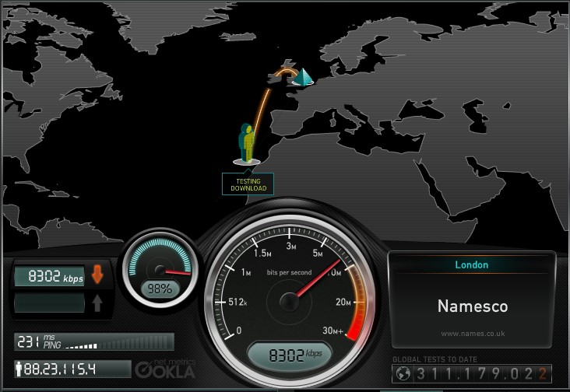Click the empty upload speed box

pos(48,303)
